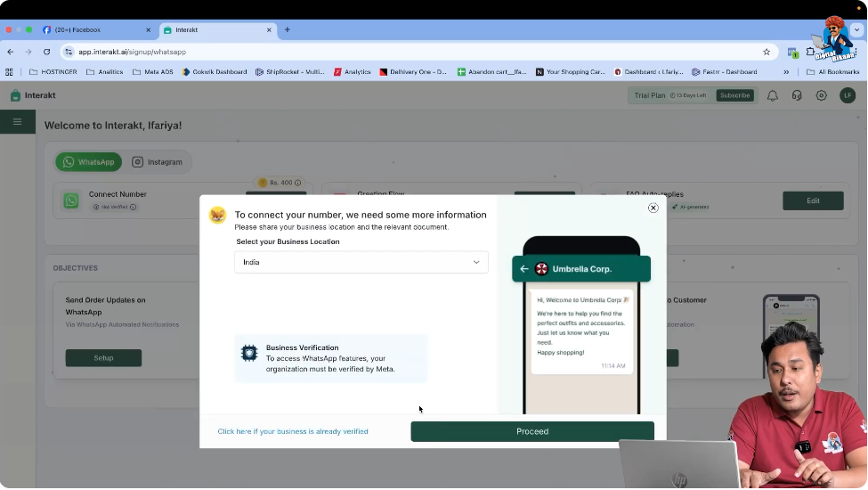The width and height of the screenshot is (868, 490).
Task: Open the LF profile avatar
Action: pyautogui.click(x=847, y=95)
